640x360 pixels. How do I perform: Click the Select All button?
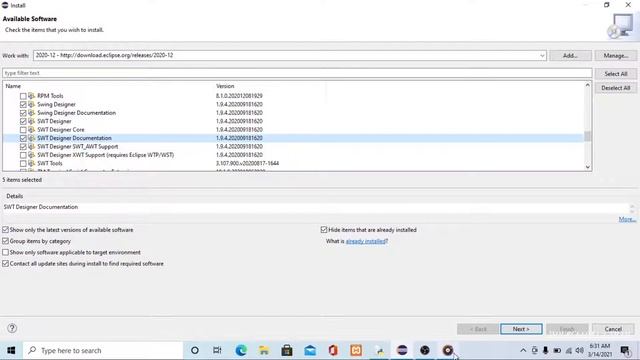[616, 74]
